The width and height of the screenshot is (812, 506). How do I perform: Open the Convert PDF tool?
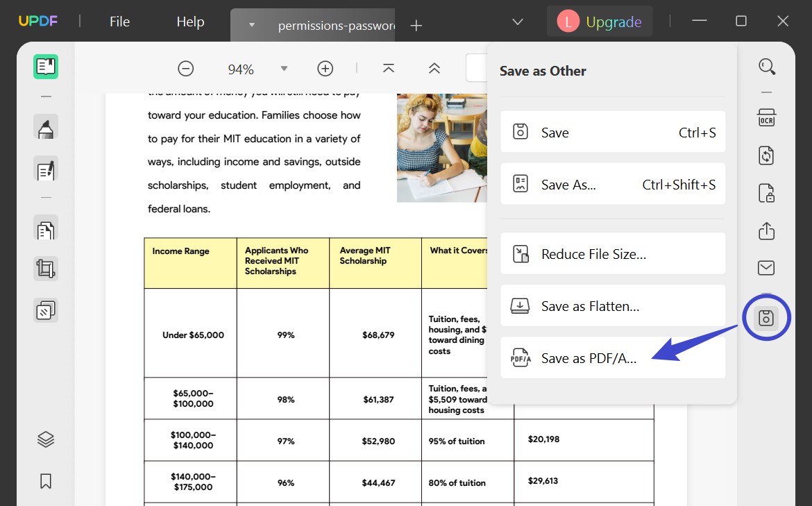[x=766, y=155]
